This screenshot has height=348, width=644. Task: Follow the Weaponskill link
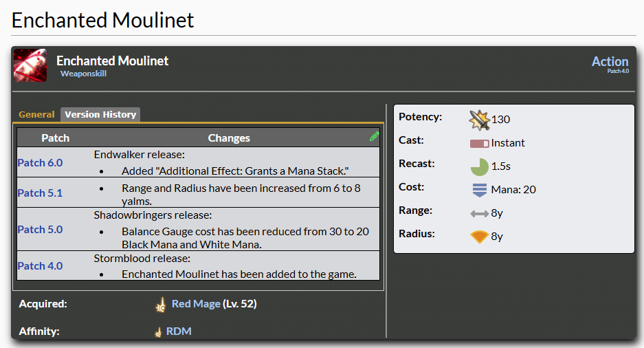point(83,74)
